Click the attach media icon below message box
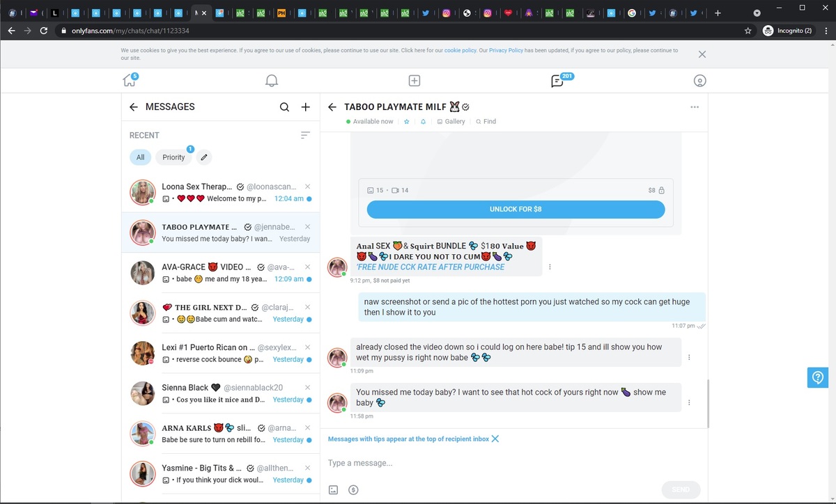Image resolution: width=836 pixels, height=504 pixels. tap(334, 489)
